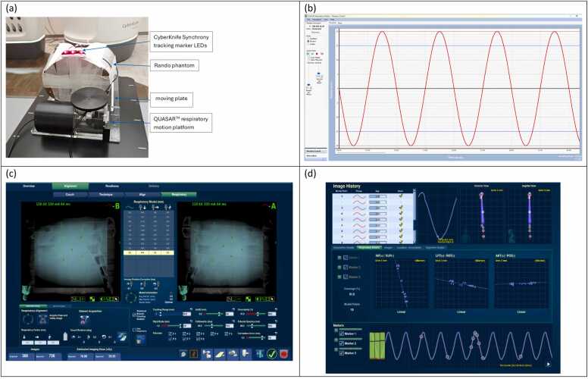Click the bottom-right slider in panel (c) settings

pyautogui.click(x=256, y=338)
